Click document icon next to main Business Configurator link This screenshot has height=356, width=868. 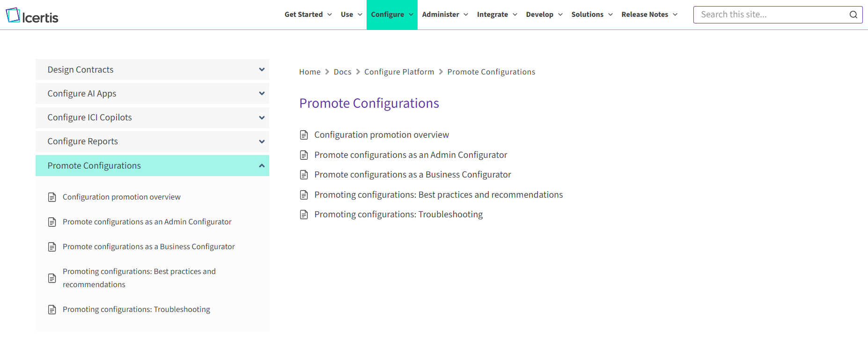[304, 175]
